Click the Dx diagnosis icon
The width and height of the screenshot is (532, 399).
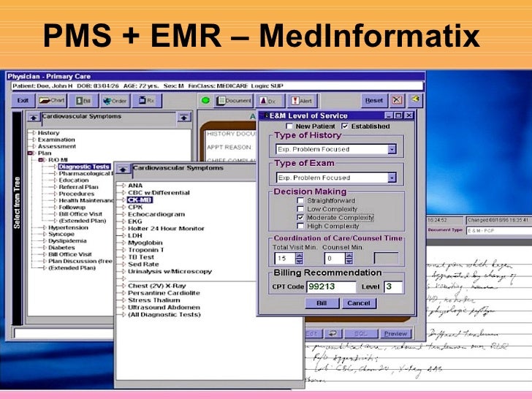[270, 101]
